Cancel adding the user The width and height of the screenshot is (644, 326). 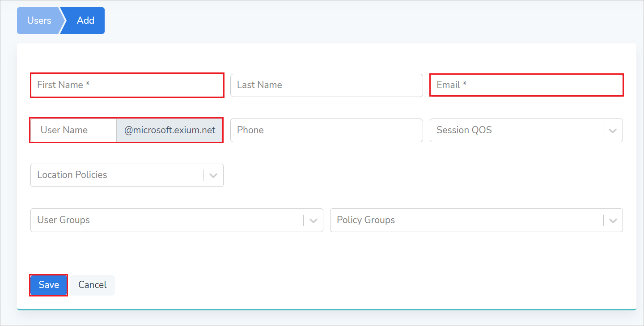coord(92,285)
